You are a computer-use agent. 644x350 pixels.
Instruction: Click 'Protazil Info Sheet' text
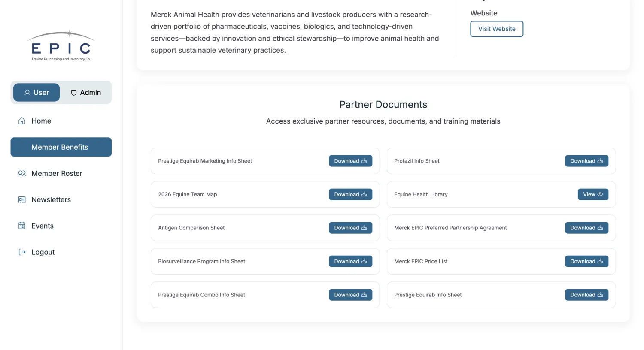coord(417,161)
